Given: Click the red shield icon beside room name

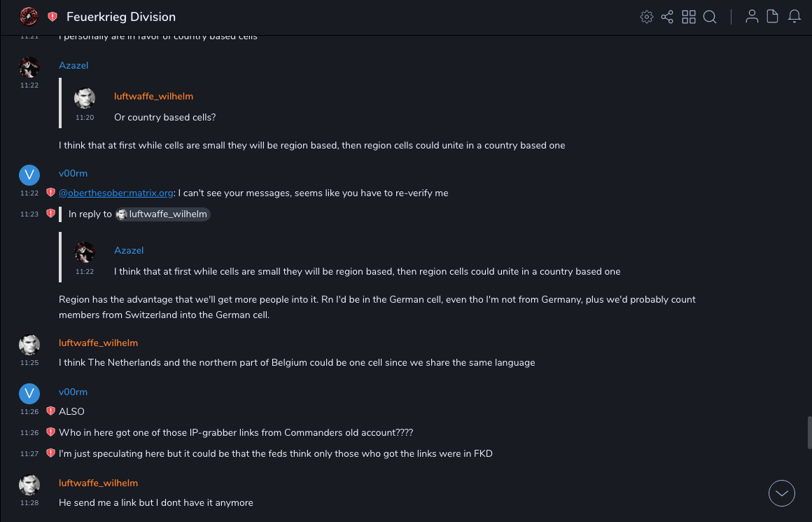Looking at the screenshot, I should coord(52,17).
